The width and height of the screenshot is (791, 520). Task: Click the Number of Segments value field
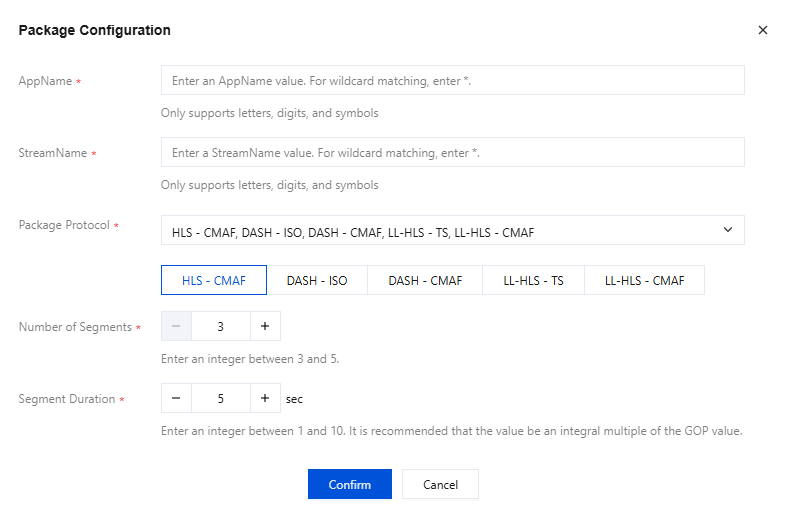click(x=221, y=326)
